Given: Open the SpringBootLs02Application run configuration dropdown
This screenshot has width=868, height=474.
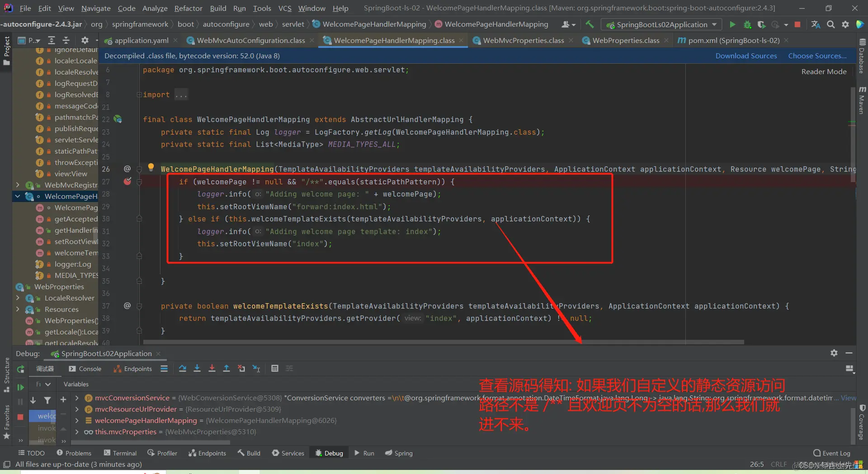Looking at the screenshot, I should pos(661,24).
